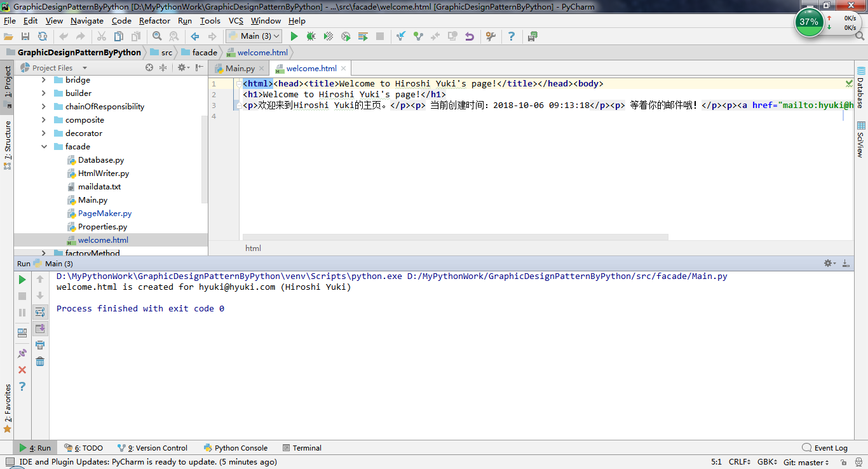Image resolution: width=868 pixels, height=469 pixels.
Task: Open the Python Console tool window
Action: (x=236, y=448)
